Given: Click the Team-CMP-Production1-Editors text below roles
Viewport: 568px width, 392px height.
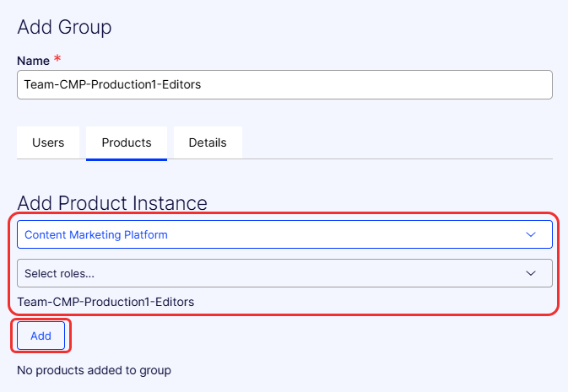Looking at the screenshot, I should 105,302.
